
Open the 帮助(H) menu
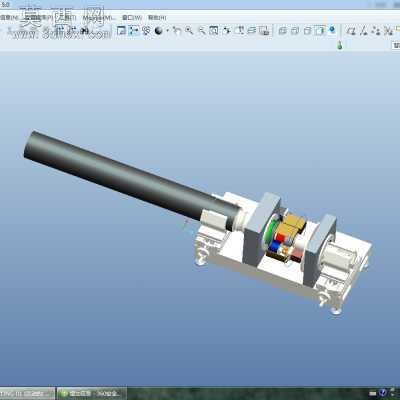pos(157,18)
